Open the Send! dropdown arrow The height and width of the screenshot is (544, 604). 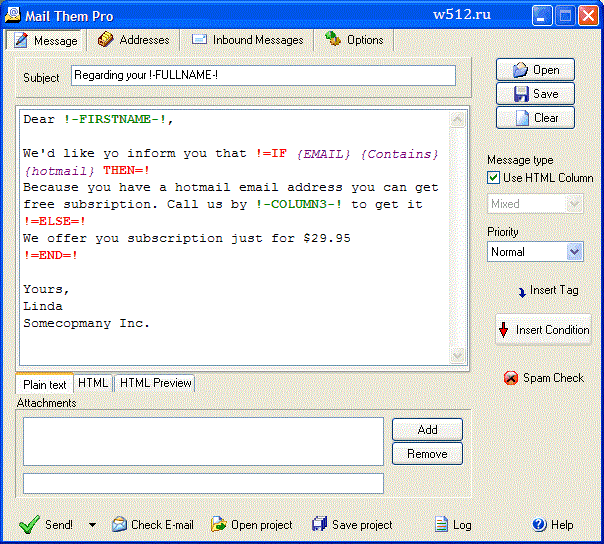pyautogui.click(x=92, y=525)
